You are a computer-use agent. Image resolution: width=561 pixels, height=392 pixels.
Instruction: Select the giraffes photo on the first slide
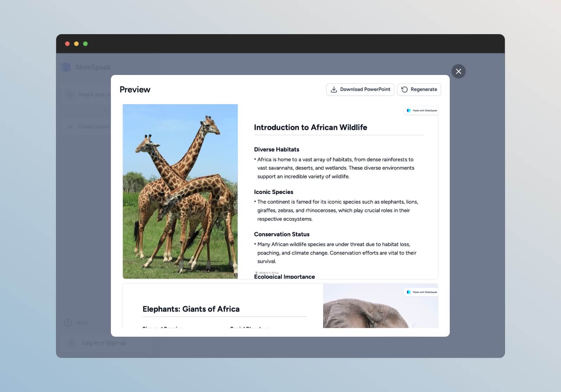pos(180,191)
